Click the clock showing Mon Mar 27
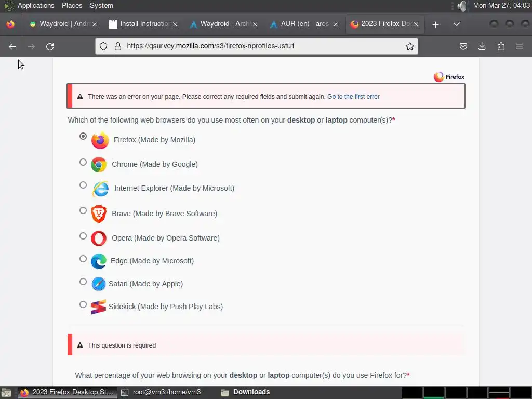Screen dimensions: 532x399 (x=501, y=6)
